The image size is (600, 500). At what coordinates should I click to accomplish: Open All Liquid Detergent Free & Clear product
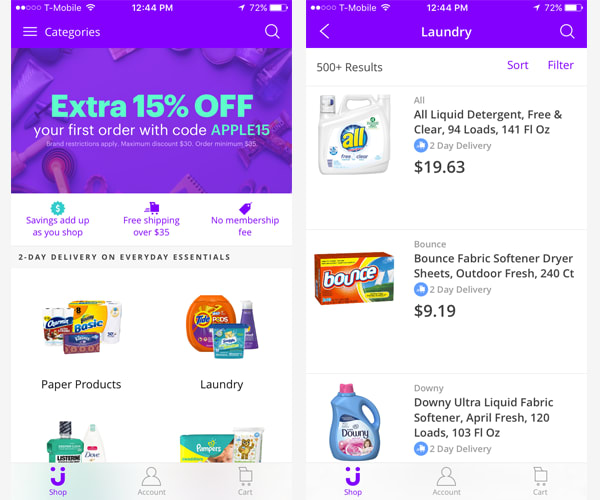[x=446, y=158]
